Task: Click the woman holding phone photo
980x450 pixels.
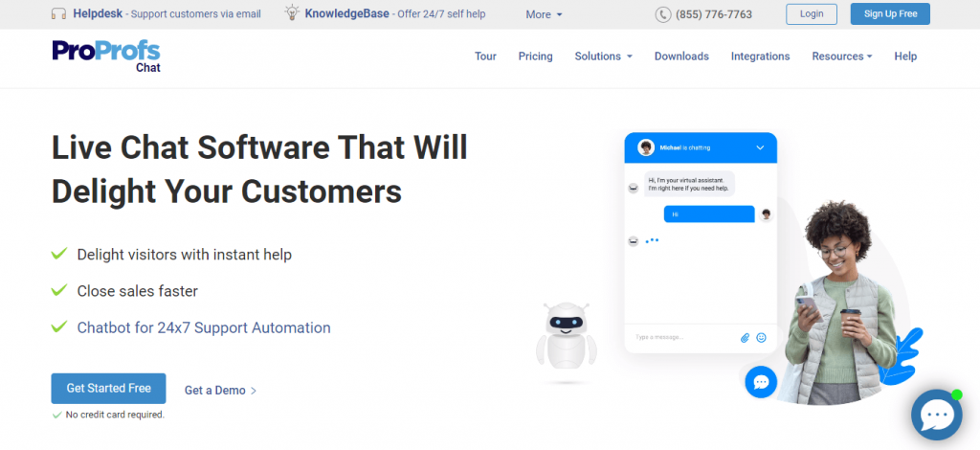Action: (x=839, y=304)
